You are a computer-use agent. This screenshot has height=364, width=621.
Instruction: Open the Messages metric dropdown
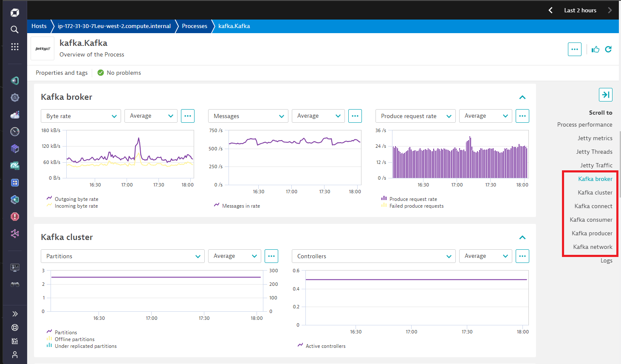(x=248, y=116)
